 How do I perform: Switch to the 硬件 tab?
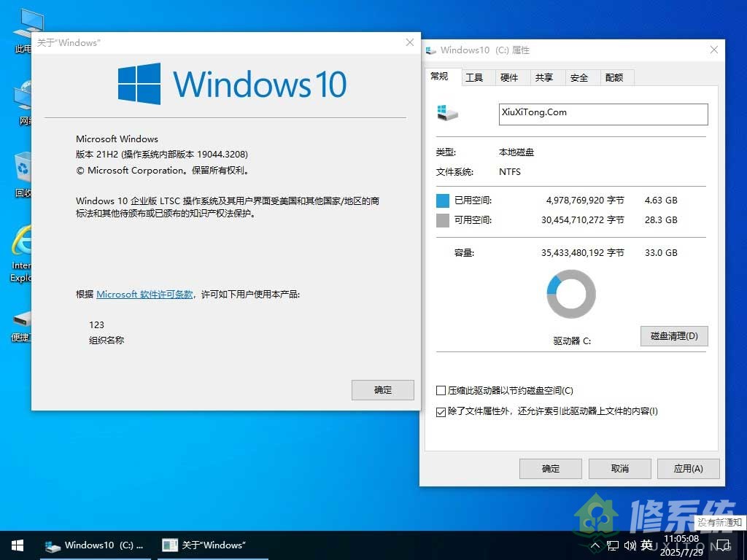511,77
